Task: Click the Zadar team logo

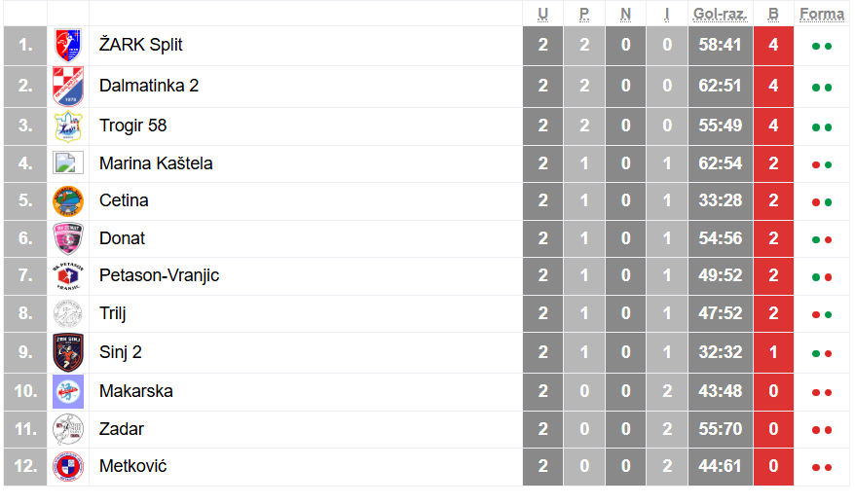Action: coord(68,429)
